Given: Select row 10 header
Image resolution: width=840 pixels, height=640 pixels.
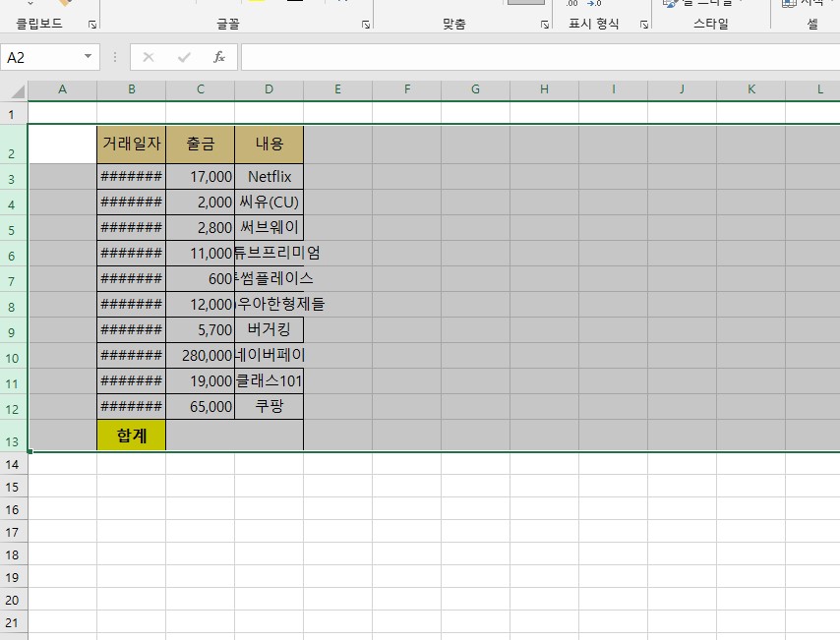Looking at the screenshot, I should click(14, 356).
